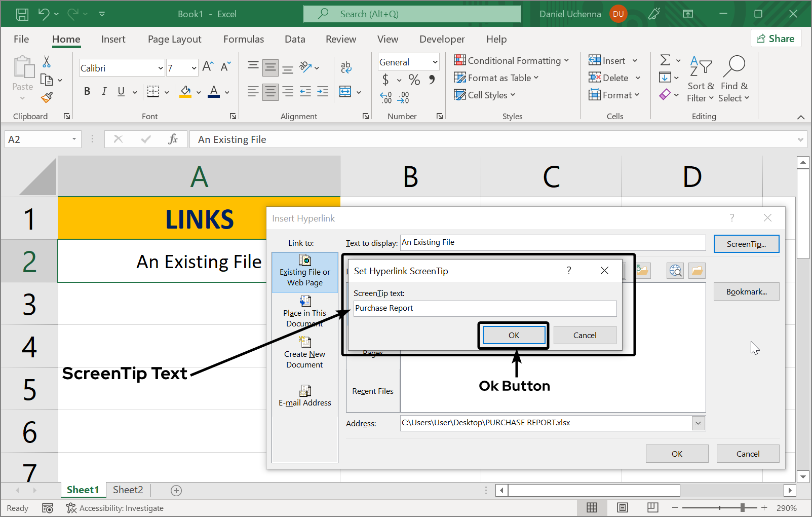Click OK in Set Hyperlink ScreenTip dialog
This screenshot has width=812, height=517.
[513, 335]
